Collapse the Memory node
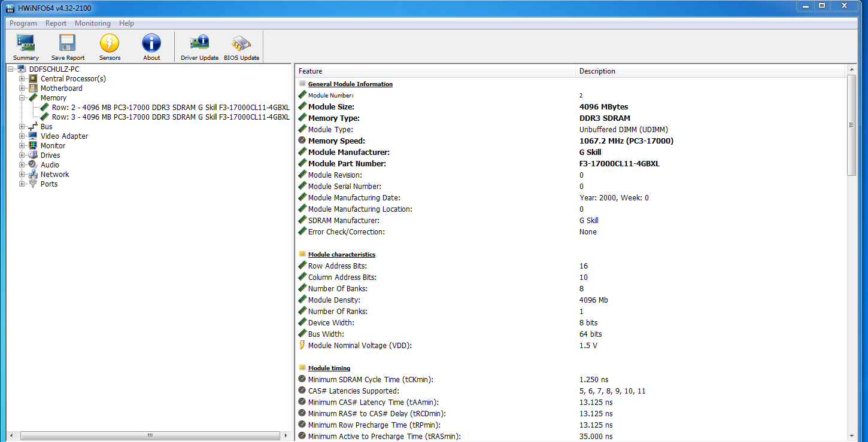868x442 pixels. pos(22,98)
